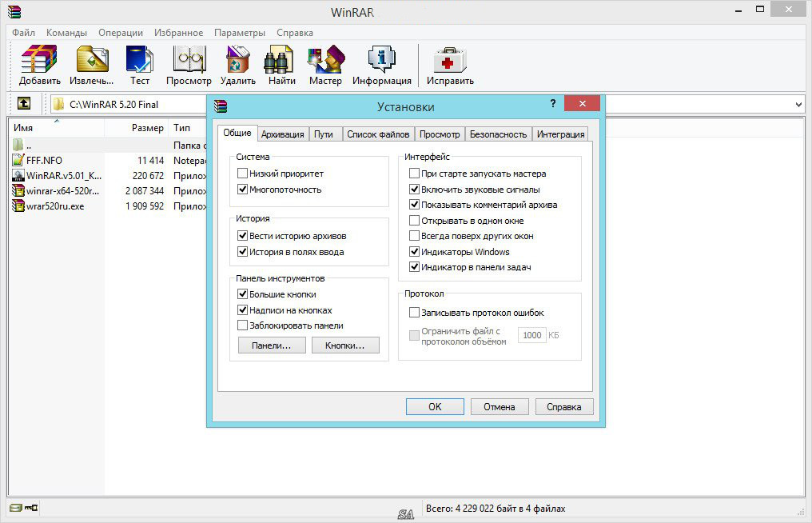This screenshot has height=523, width=812.
Task: Select the FFF.NFO file name
Action: pyautogui.click(x=44, y=161)
